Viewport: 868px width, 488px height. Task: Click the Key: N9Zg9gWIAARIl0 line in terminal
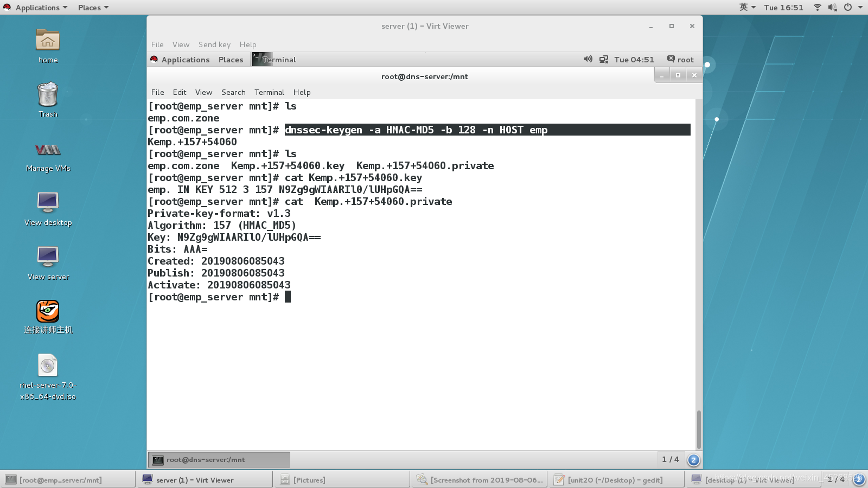tap(234, 237)
